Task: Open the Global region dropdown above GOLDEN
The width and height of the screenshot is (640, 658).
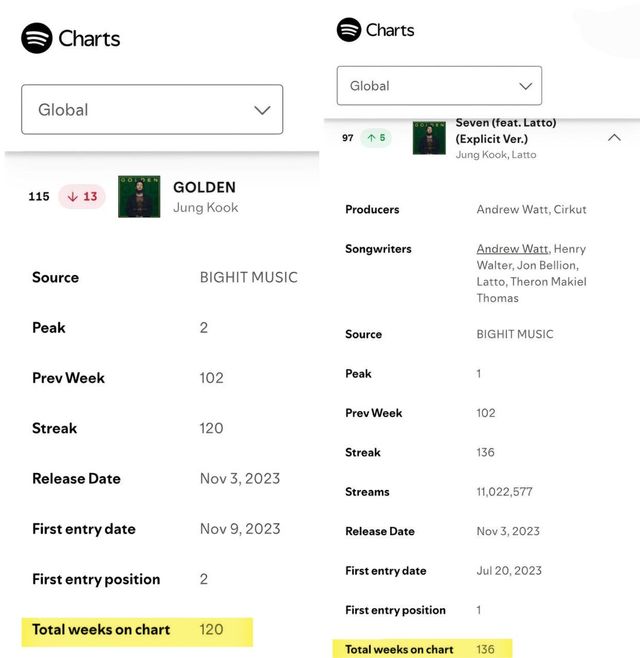Action: [x=152, y=110]
